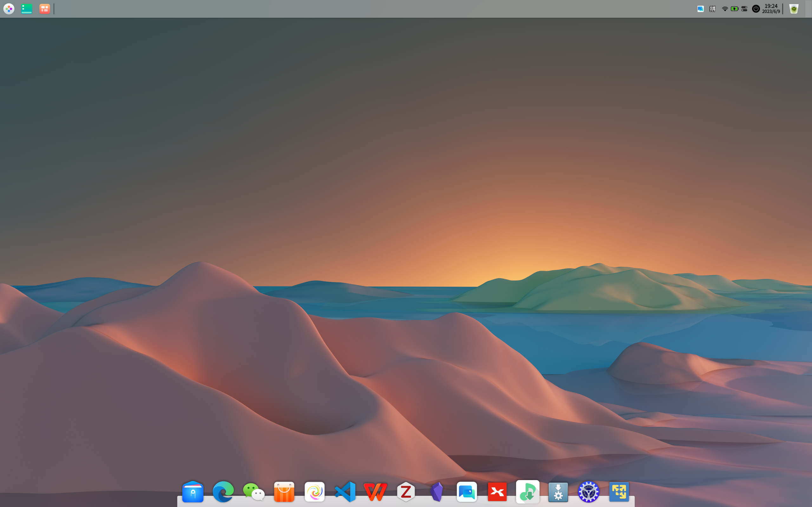This screenshot has width=812, height=507.
Task: Start XMind mind mapping
Action: (497, 491)
